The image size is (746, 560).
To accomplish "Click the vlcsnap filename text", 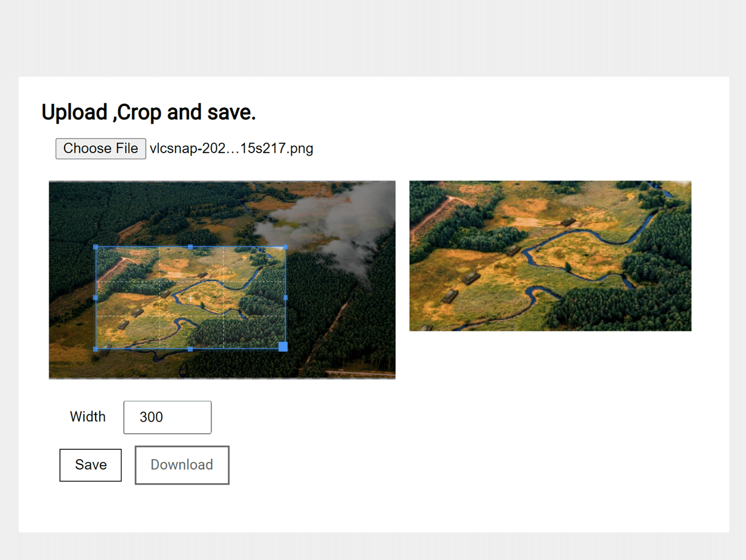I will pos(231,149).
